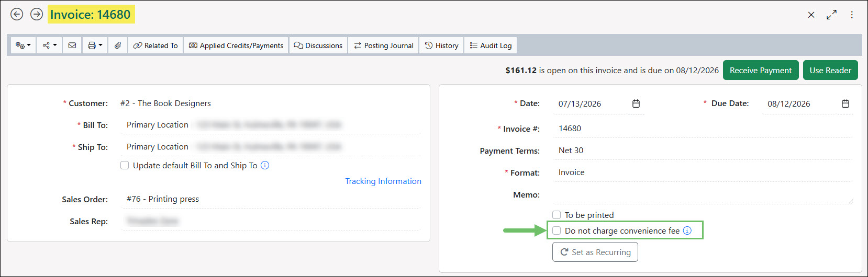Viewport: 868px width, 277px height.
Task: Expand the invoice view to full screen
Action: coord(831,15)
